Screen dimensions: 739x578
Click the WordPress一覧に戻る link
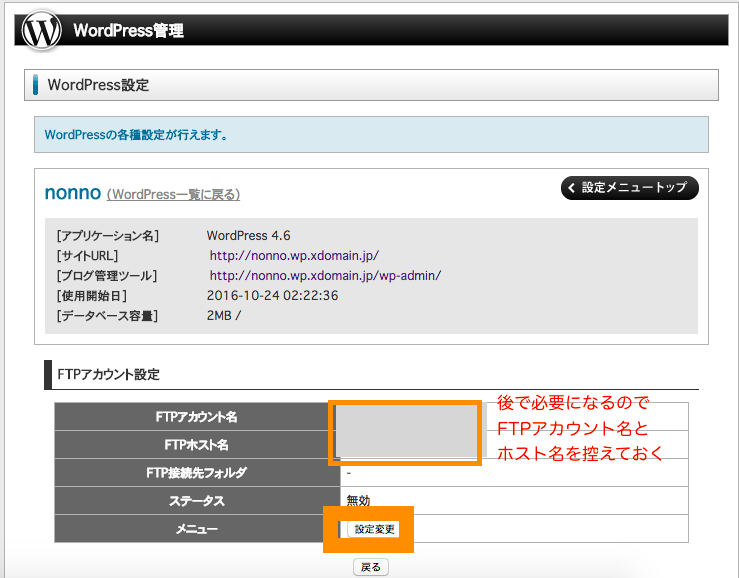click(173, 194)
